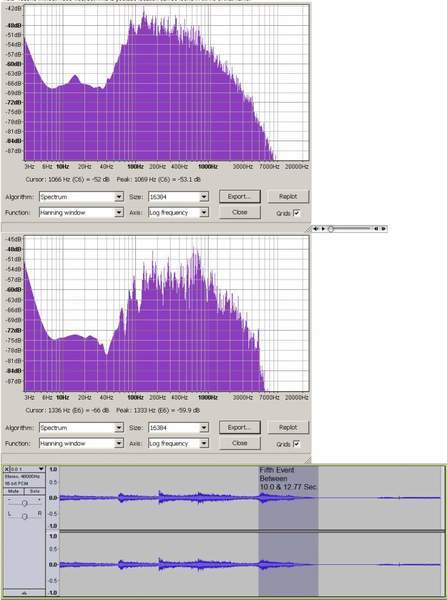The image size is (447, 600).
Task: Click Replot in the lower spectrum window
Action: [x=288, y=427]
